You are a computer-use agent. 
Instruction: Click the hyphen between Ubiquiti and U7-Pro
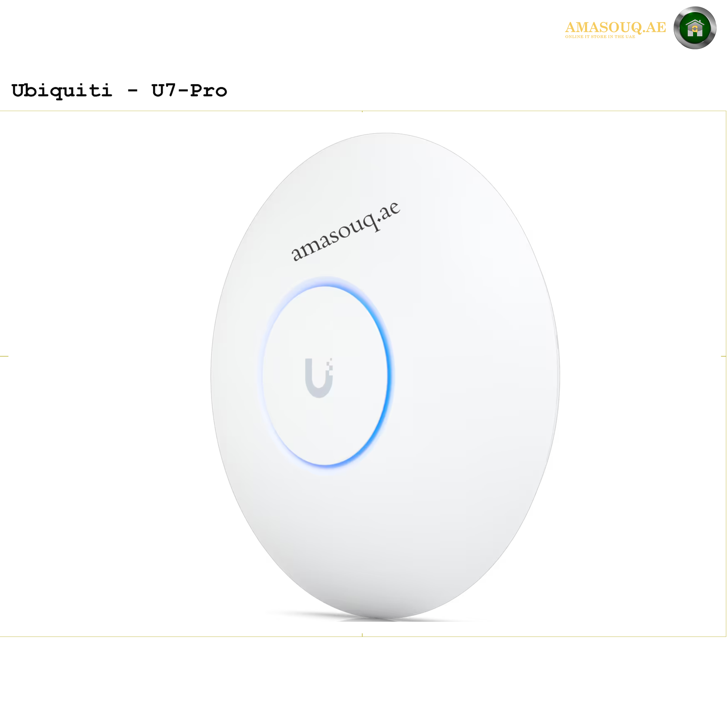coord(132,91)
